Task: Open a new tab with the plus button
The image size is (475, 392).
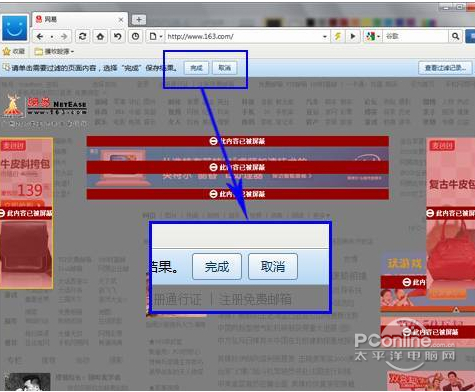Action: (139, 20)
